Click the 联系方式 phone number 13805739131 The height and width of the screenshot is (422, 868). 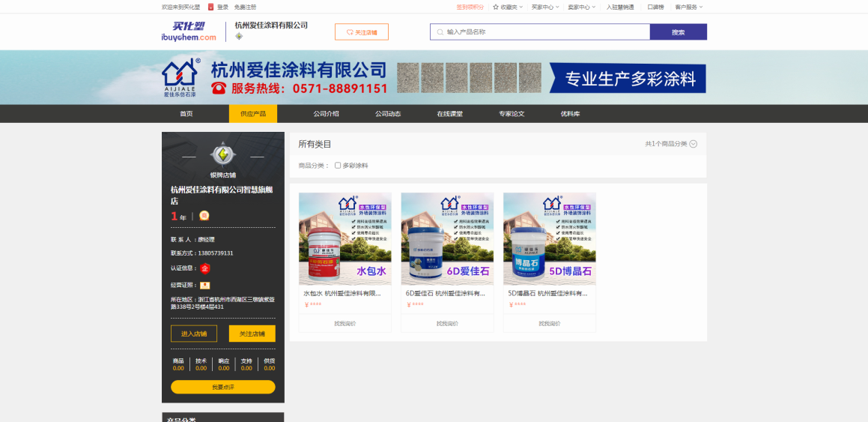[216, 253]
